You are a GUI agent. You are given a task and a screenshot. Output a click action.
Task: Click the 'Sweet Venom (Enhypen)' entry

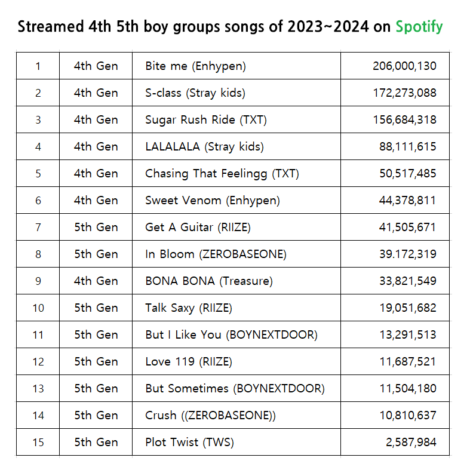click(212, 201)
